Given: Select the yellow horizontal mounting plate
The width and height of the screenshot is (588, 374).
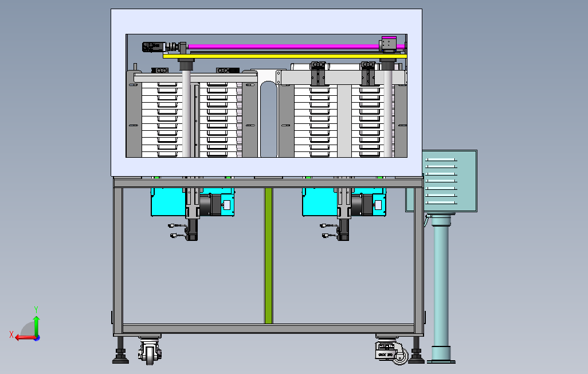Looking at the screenshot, I should [x=285, y=56].
